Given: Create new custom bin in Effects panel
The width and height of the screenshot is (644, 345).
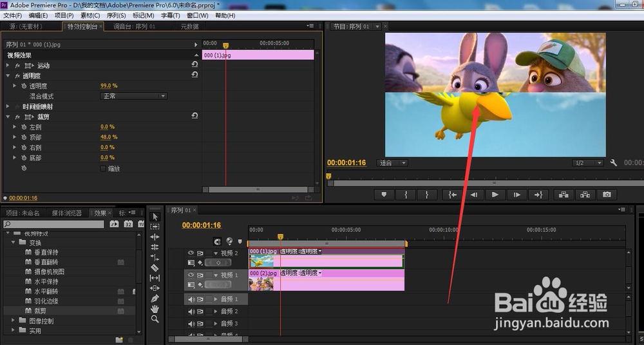Looking at the screenshot, I should (x=119, y=340).
